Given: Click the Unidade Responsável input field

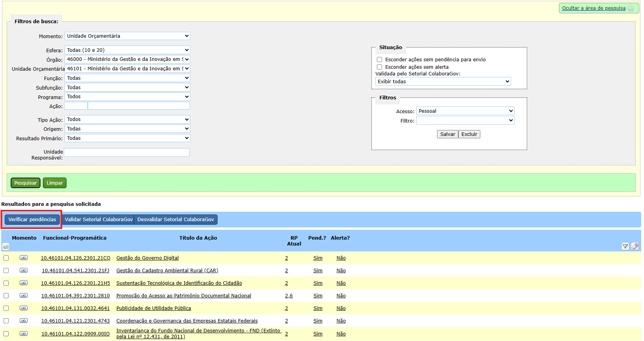Looking at the screenshot, I should [127, 152].
